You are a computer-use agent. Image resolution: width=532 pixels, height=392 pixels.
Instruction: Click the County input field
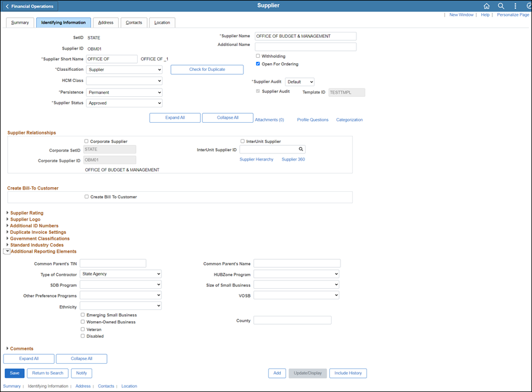(293, 320)
